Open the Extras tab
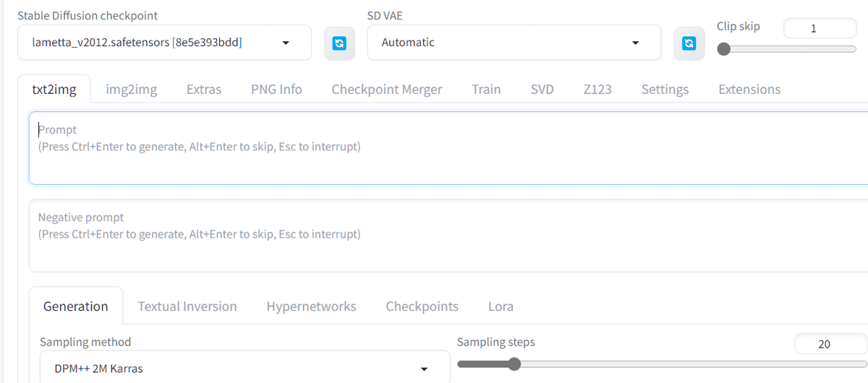The height and width of the screenshot is (383, 868). pos(204,89)
